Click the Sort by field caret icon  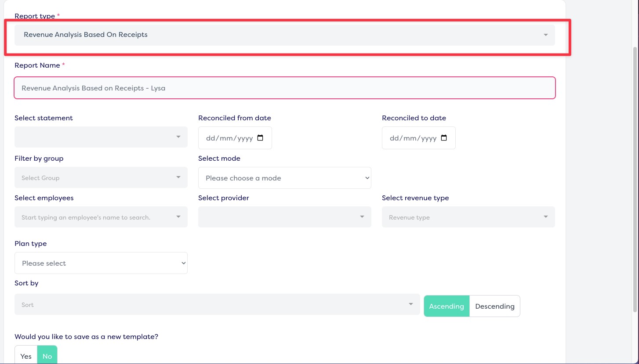(411, 304)
